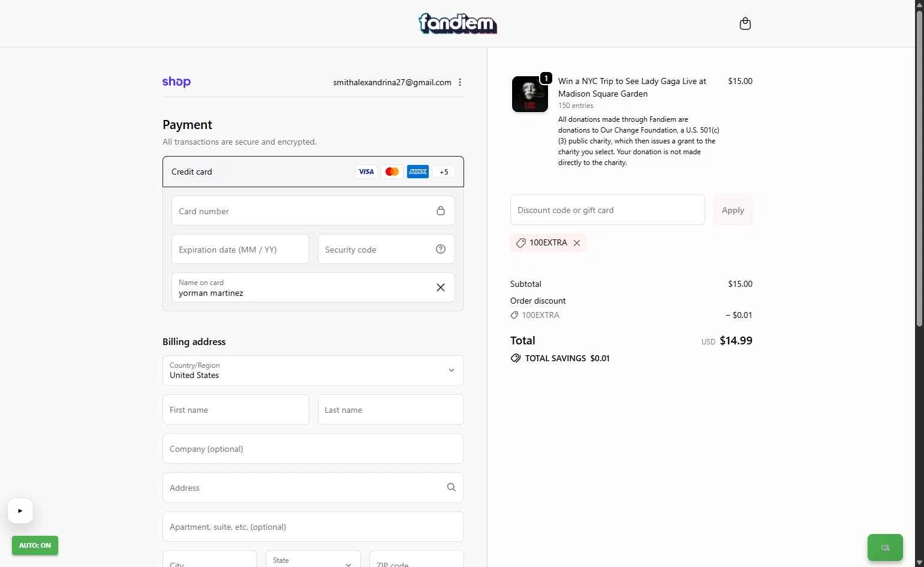Image resolution: width=924 pixels, height=567 pixels.
Task: Focus the Address field
Action: 313,487
